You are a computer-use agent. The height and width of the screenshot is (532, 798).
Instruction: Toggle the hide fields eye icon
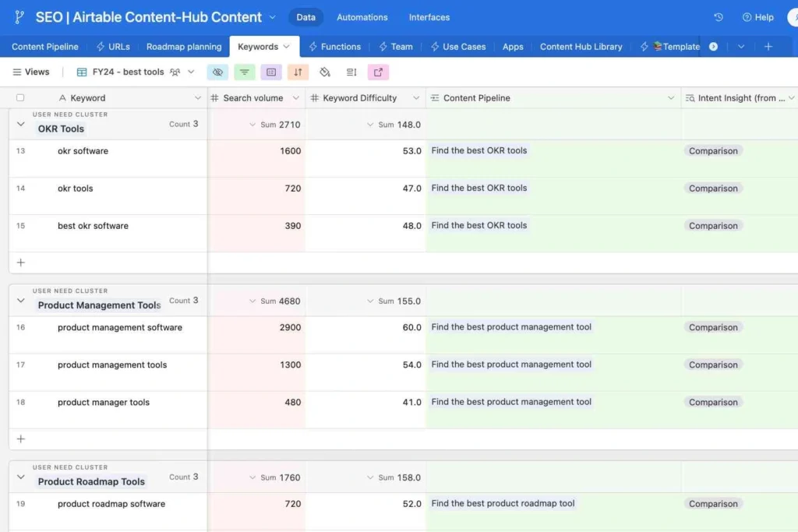218,72
